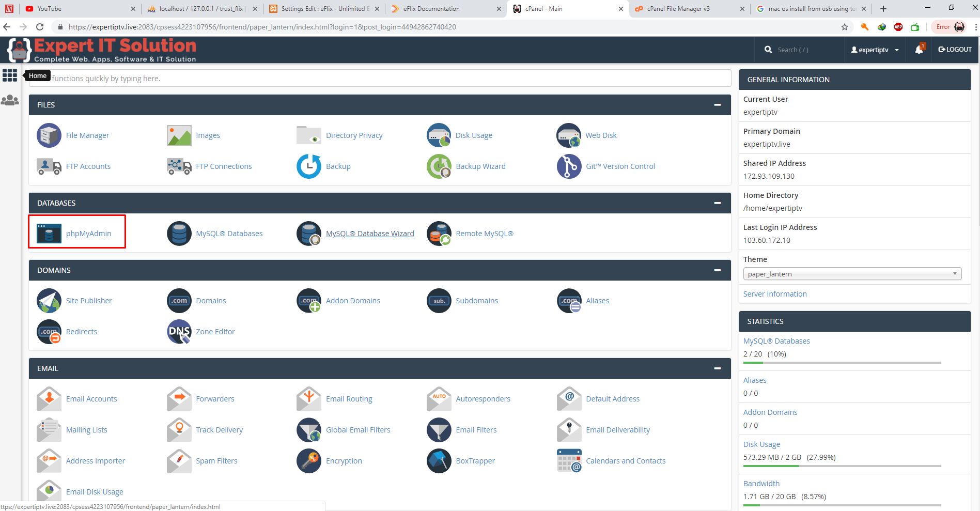Open Calendars and Contacts icon
980x511 pixels.
coord(569,461)
